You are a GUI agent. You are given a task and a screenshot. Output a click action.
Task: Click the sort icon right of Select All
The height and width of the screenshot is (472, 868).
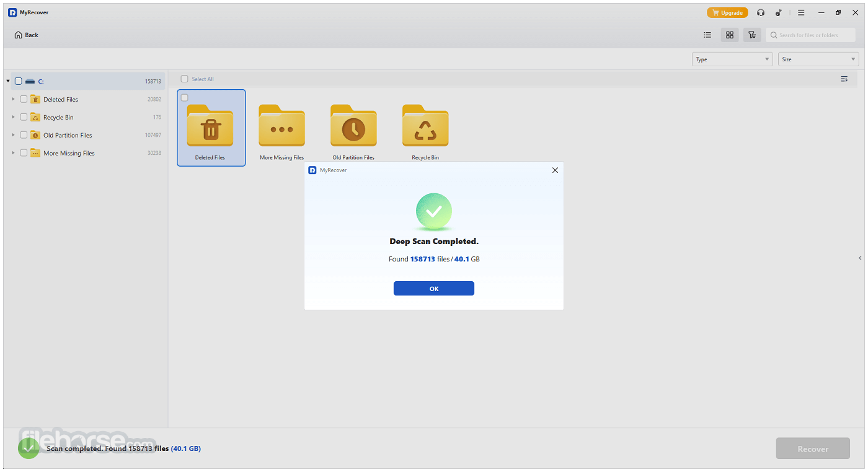[x=844, y=79]
